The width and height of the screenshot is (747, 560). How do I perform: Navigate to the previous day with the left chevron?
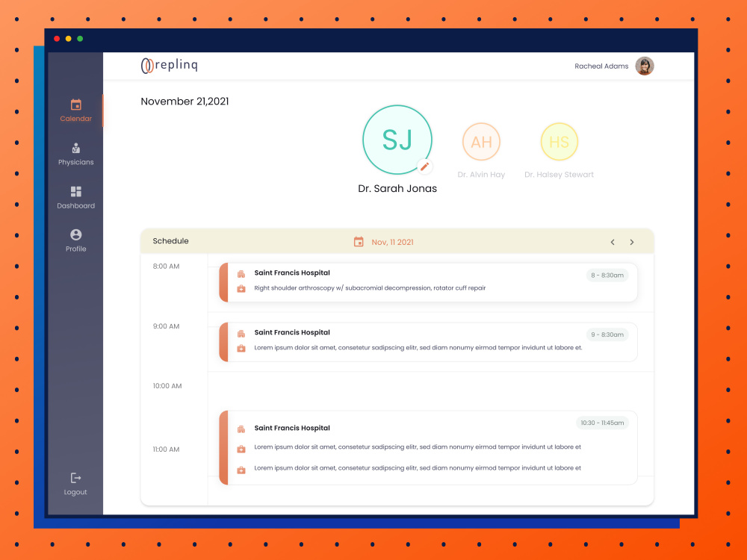[x=613, y=242]
